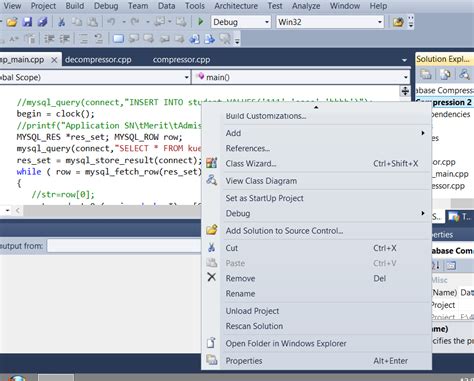This screenshot has height=381, width=474.
Task: Click the horizontal scrollbar left arrow in editor
Action: [17, 210]
